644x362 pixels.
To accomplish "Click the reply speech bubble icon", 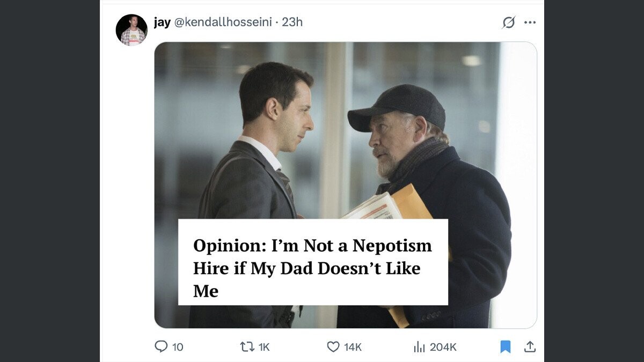I will point(161,347).
